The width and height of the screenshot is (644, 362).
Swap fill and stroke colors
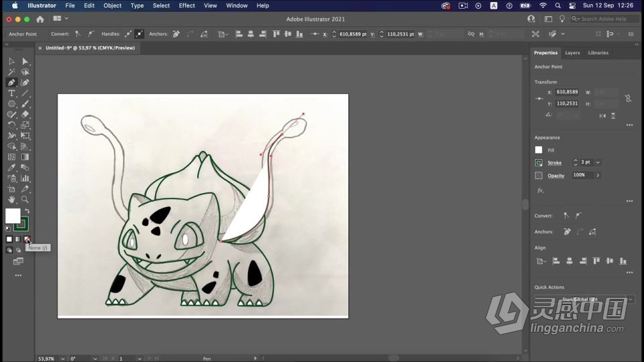click(x=27, y=211)
